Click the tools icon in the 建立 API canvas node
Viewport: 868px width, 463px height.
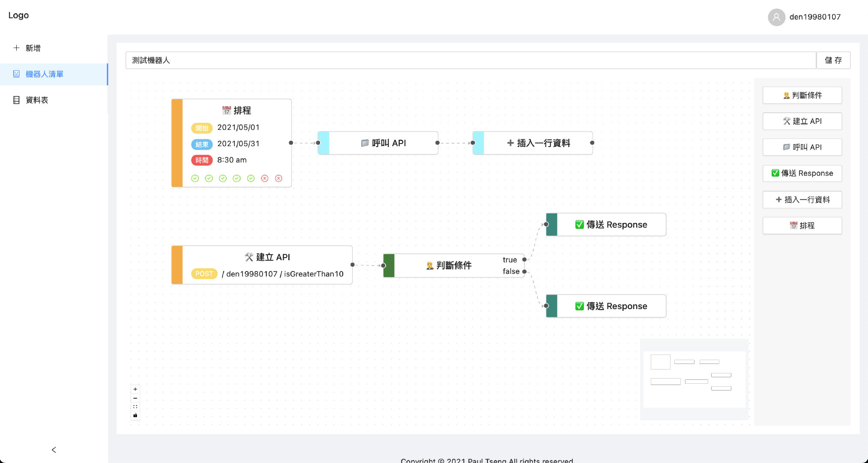point(249,257)
